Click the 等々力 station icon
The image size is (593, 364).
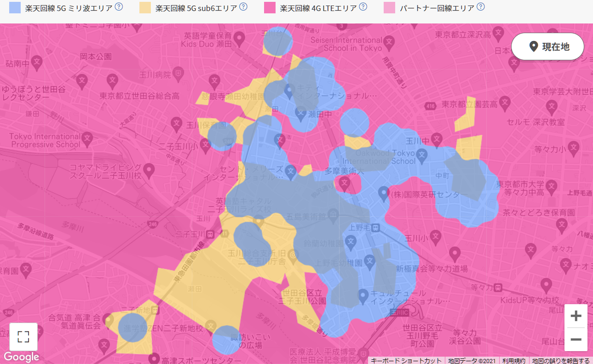pyautogui.click(x=498, y=288)
